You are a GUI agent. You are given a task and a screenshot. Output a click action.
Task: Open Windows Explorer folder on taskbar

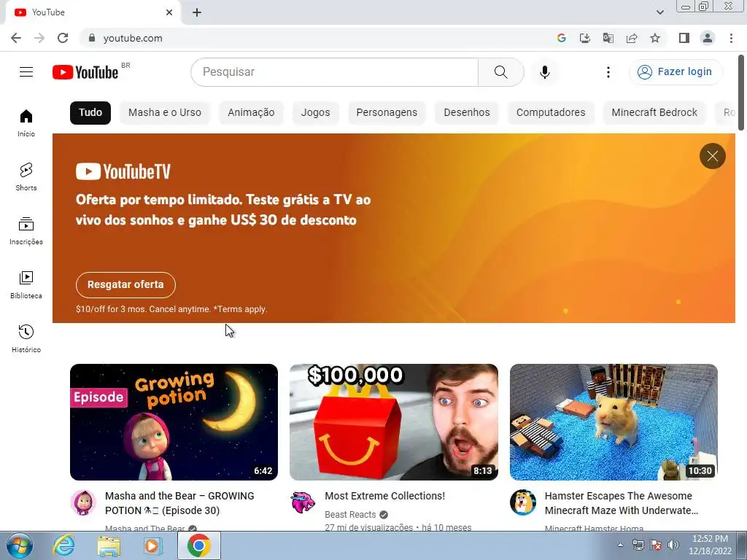(109, 545)
